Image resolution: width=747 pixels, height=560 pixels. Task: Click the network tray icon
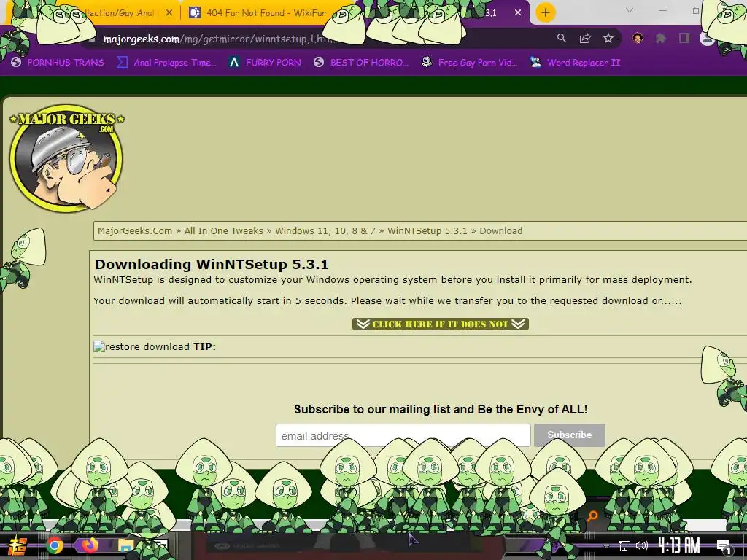tap(624, 545)
